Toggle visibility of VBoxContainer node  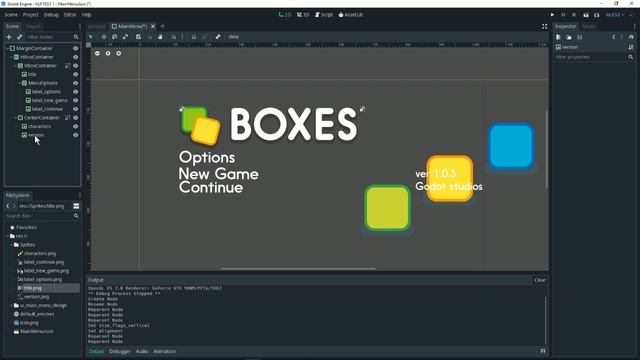76,65
